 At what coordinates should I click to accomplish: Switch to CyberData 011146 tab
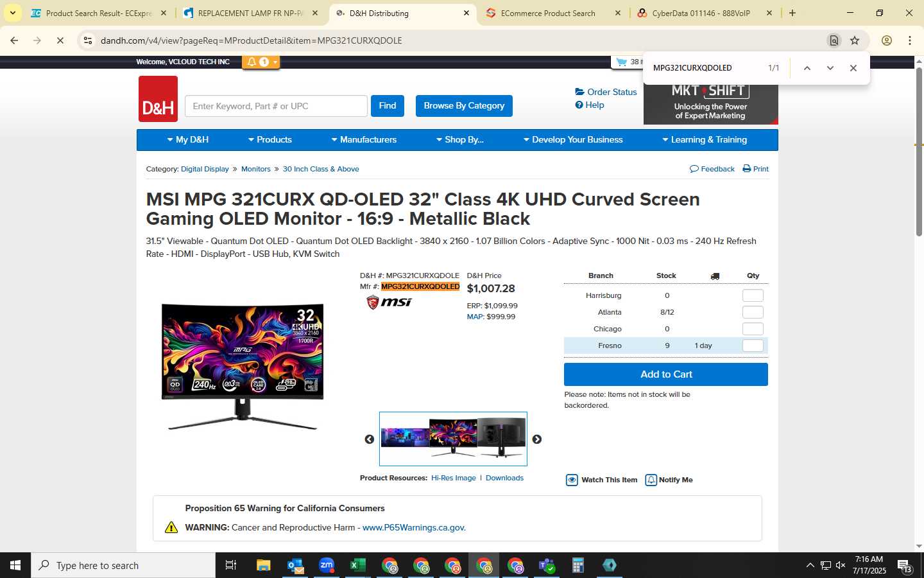[705, 13]
